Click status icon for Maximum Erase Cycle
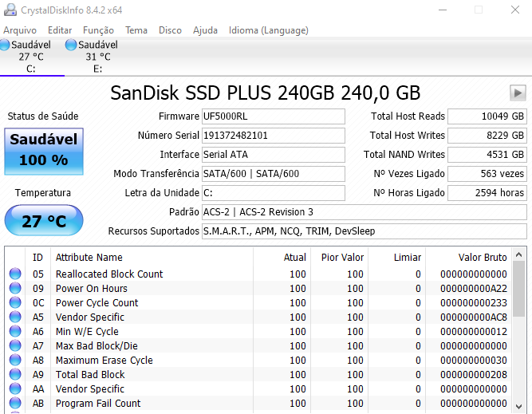This screenshot has width=532, height=414. [x=15, y=360]
